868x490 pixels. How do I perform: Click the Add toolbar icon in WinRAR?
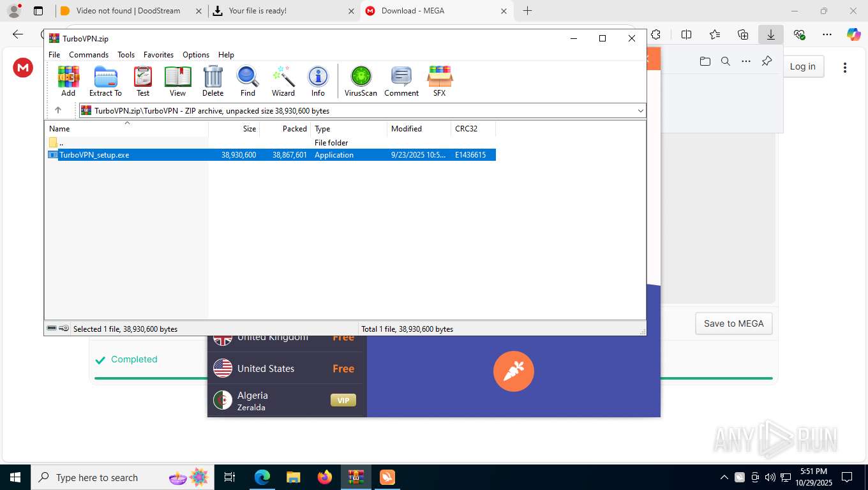pyautogui.click(x=68, y=81)
